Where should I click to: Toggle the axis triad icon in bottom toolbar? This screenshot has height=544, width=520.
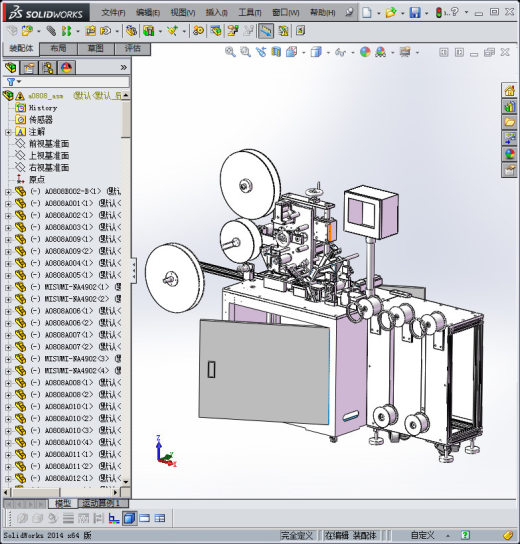pos(114,519)
